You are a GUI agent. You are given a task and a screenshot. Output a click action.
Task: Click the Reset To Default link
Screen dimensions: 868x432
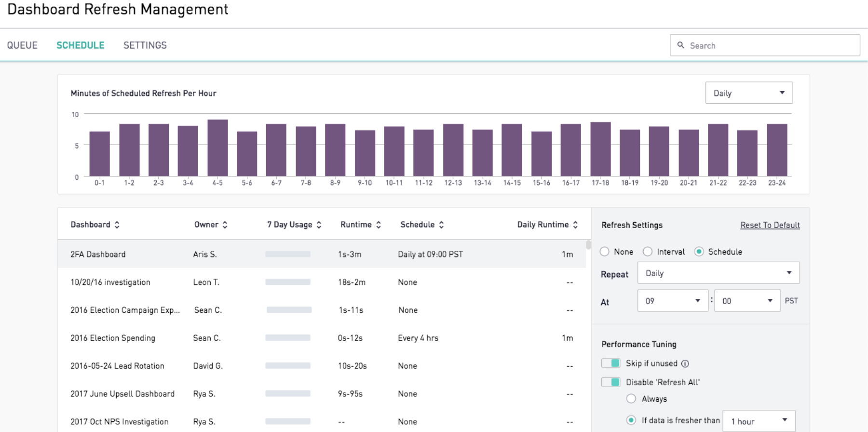tap(770, 225)
